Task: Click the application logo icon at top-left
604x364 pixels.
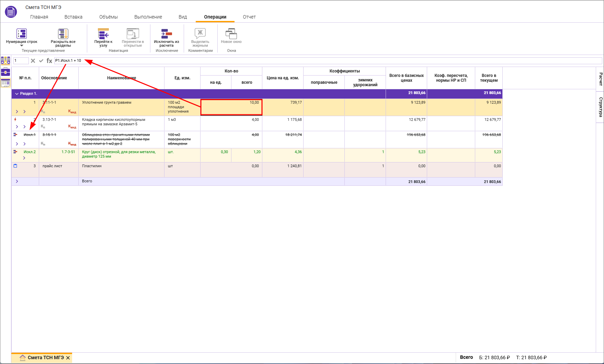Action: tap(11, 12)
